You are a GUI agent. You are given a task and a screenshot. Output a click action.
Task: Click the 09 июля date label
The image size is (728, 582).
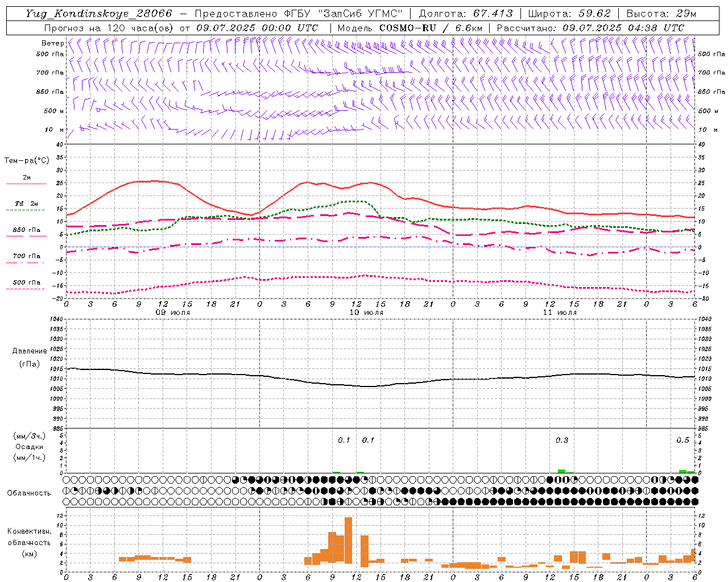pyautogui.click(x=173, y=313)
